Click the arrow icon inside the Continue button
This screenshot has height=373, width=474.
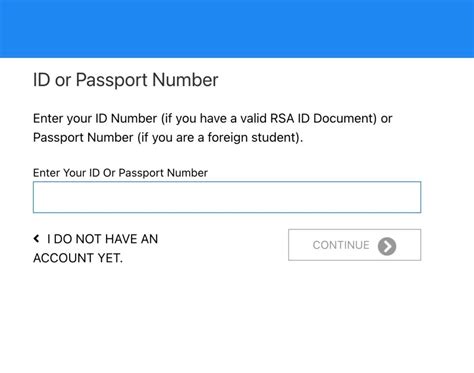[387, 246]
